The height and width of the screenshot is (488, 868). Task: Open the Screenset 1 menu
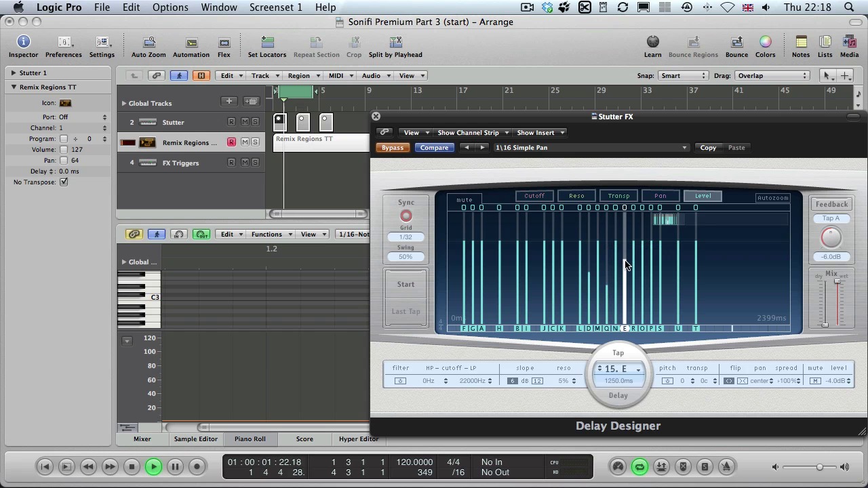(276, 7)
